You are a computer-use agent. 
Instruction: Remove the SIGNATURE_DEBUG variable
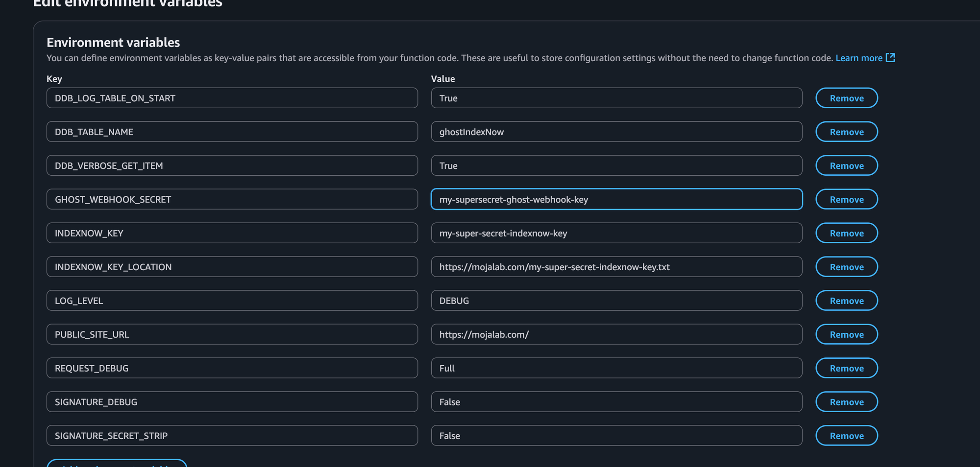tap(846, 402)
